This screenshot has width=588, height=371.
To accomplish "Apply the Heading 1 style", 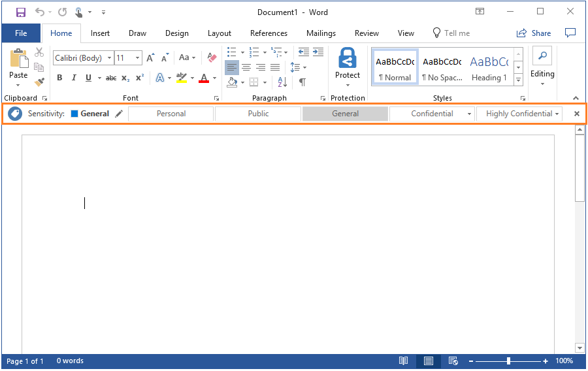I will pyautogui.click(x=489, y=67).
